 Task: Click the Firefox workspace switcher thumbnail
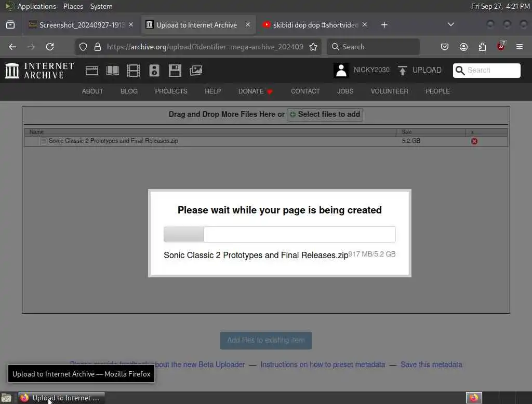pyautogui.click(x=474, y=398)
